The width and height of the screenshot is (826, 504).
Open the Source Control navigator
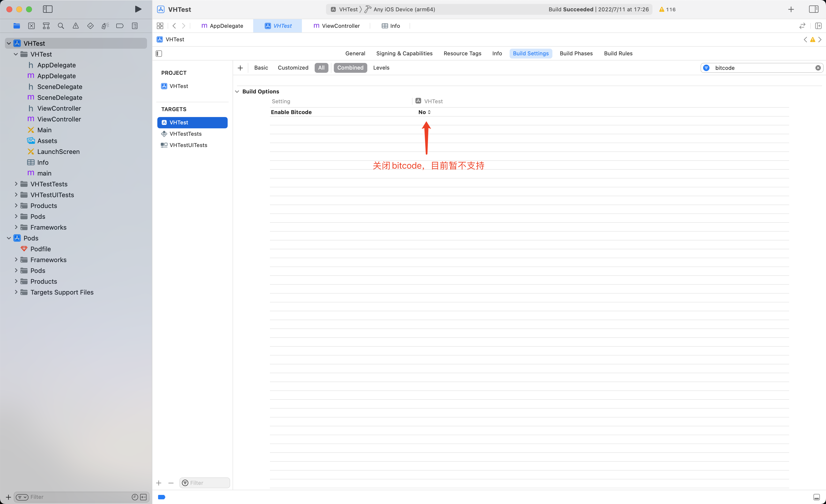31,26
